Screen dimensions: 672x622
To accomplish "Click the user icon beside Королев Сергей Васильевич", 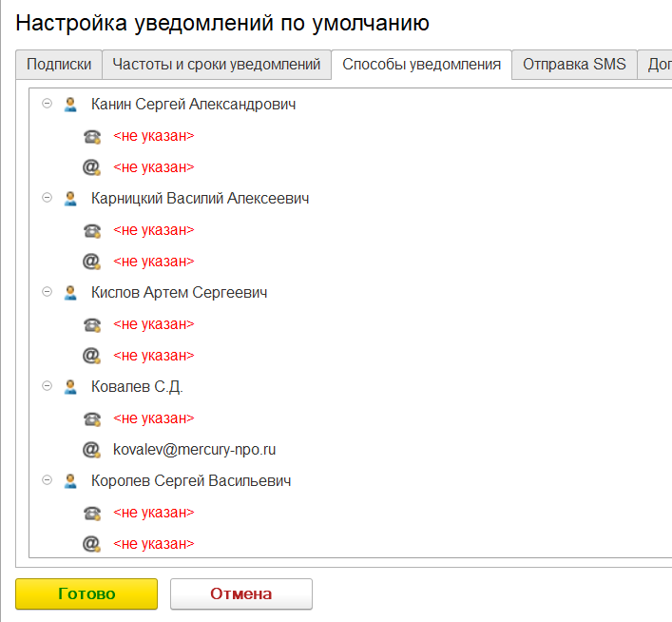I will pyautogui.click(x=69, y=481).
